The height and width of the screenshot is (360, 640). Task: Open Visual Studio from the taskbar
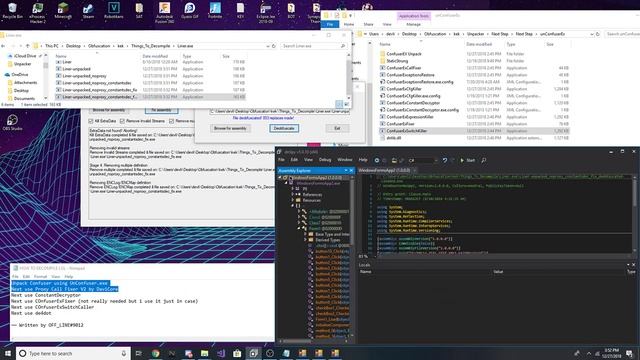pyautogui.click(x=221, y=353)
